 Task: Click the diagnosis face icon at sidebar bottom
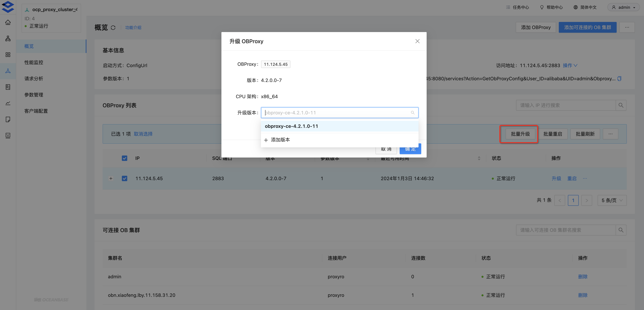(8, 135)
